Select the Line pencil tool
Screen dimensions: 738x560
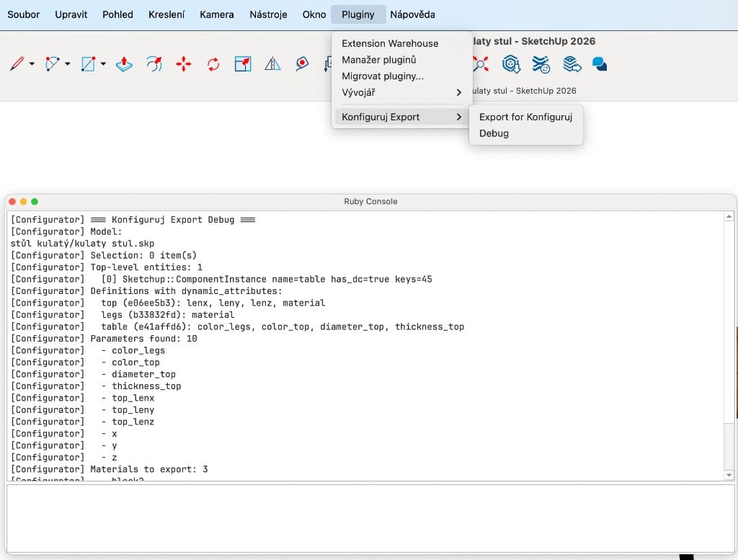point(17,63)
